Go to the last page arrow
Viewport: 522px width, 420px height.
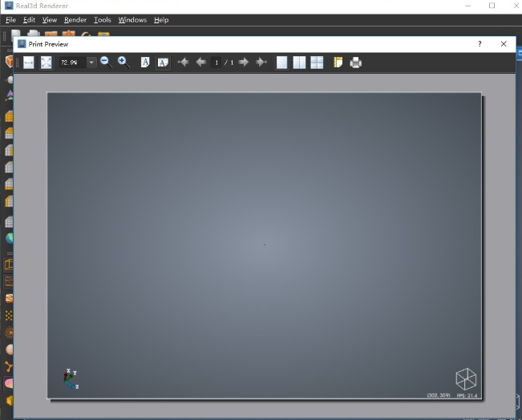(261, 63)
